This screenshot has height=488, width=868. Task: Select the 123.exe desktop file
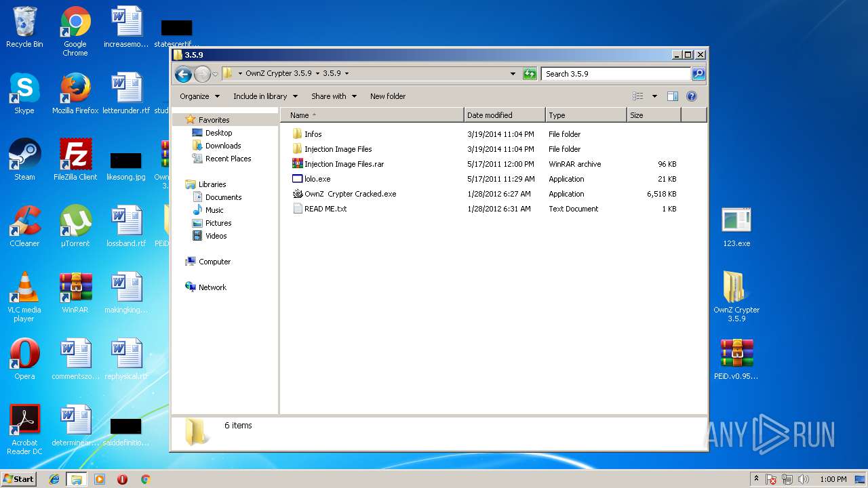click(x=736, y=227)
